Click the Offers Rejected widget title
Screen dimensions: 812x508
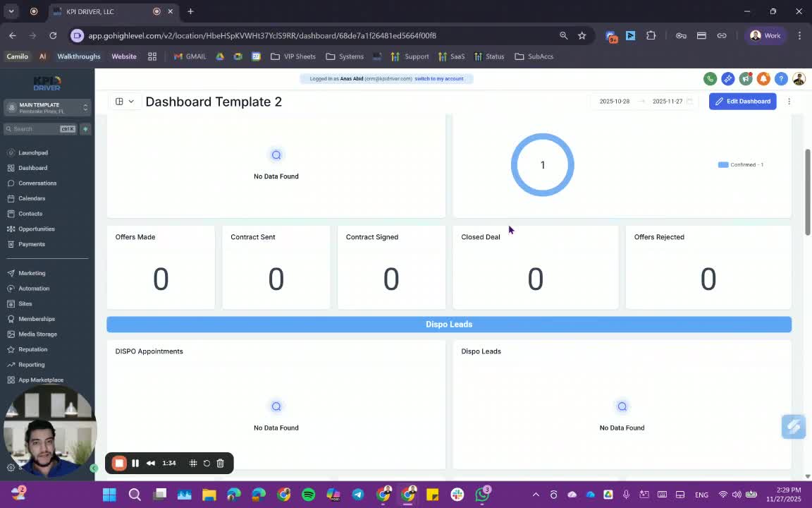tap(659, 237)
